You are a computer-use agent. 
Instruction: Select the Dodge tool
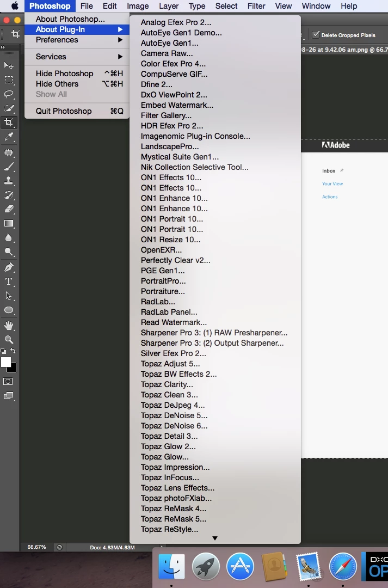tap(9, 252)
